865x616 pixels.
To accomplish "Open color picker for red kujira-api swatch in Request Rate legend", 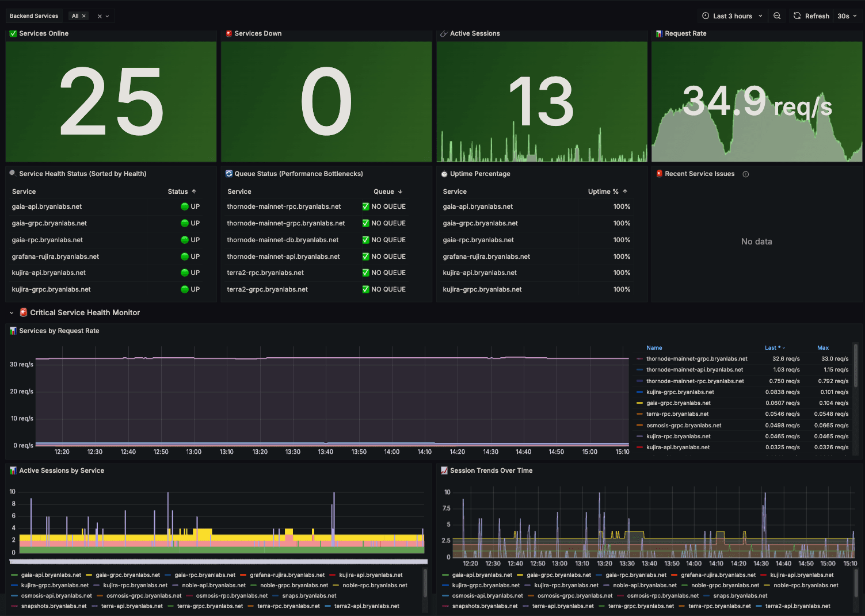I will click(x=639, y=447).
